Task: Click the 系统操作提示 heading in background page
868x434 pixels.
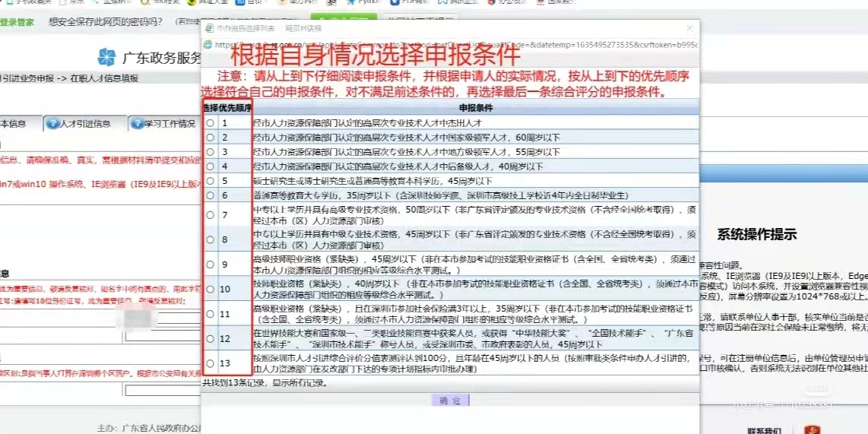Action: [757, 234]
